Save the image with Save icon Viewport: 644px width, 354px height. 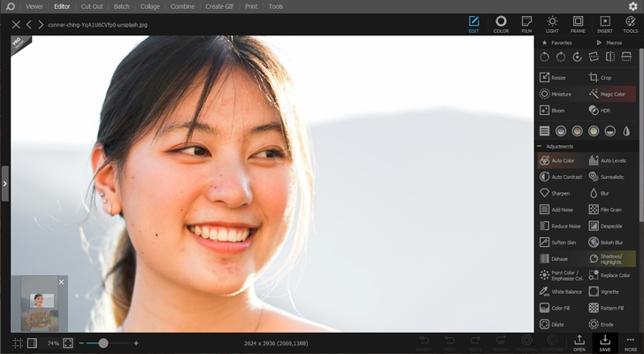605,342
